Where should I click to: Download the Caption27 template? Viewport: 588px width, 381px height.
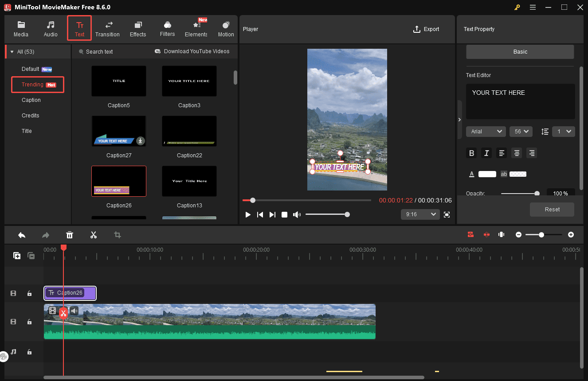141,141
